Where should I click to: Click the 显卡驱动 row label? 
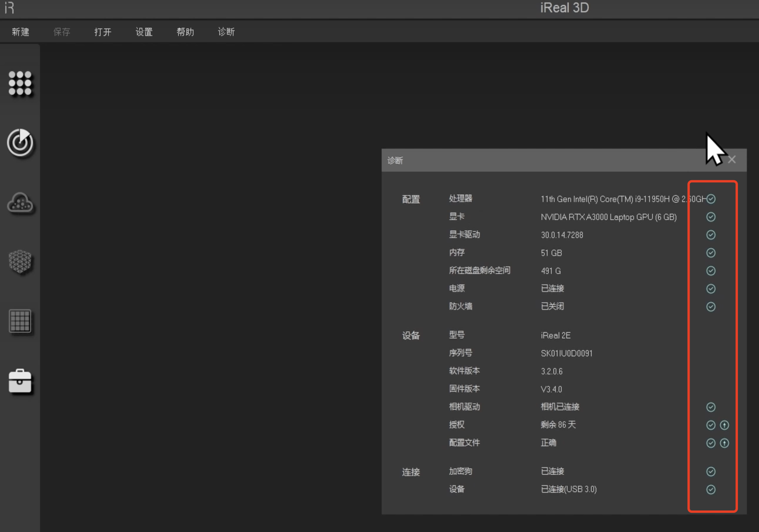point(465,235)
